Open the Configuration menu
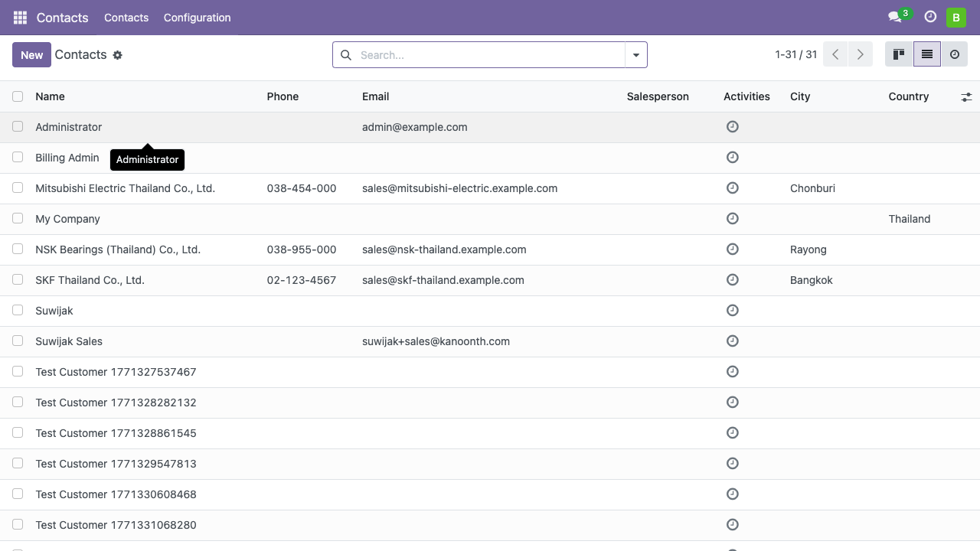This screenshot has width=980, height=551. (197, 18)
